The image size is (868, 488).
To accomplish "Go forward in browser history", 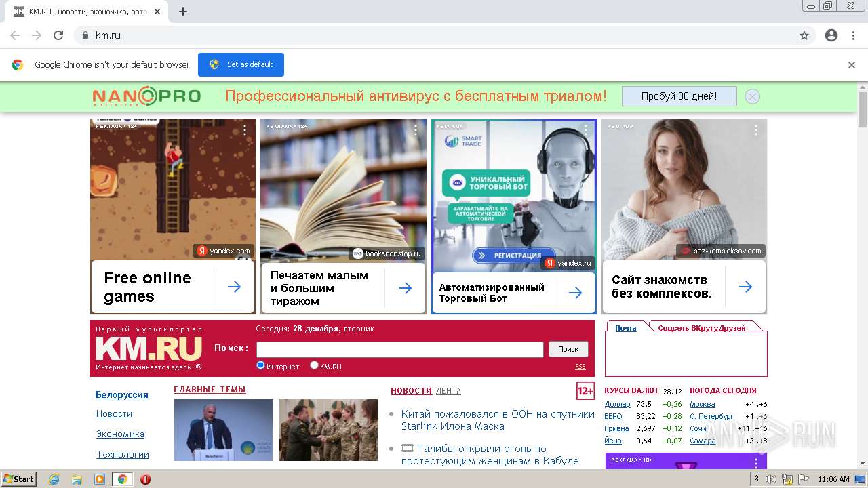I will (37, 35).
